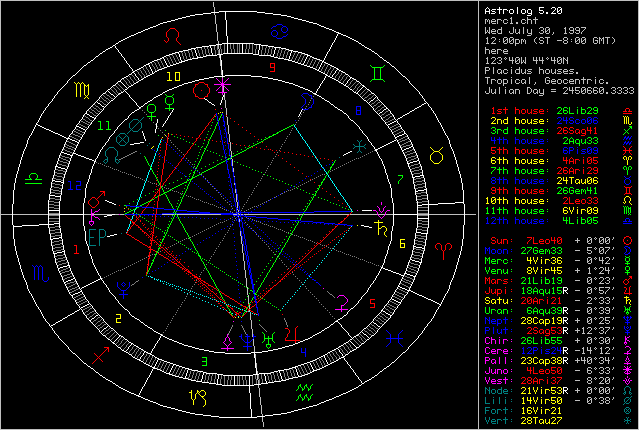Click the blue Moon crescent in the wheel

click(x=307, y=101)
